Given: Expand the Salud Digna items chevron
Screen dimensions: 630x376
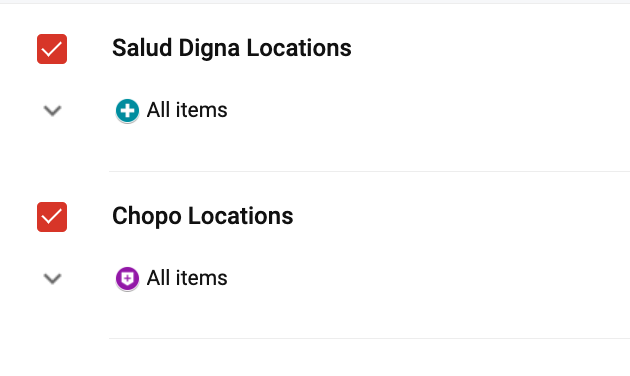Looking at the screenshot, I should coord(52,110).
